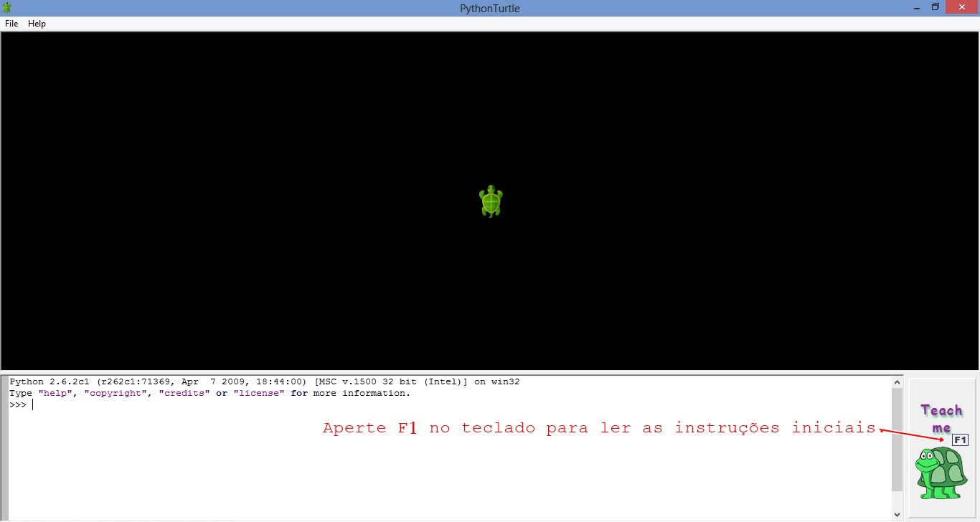The width and height of the screenshot is (980, 522).
Task: Open the File menu
Action: click(x=11, y=23)
